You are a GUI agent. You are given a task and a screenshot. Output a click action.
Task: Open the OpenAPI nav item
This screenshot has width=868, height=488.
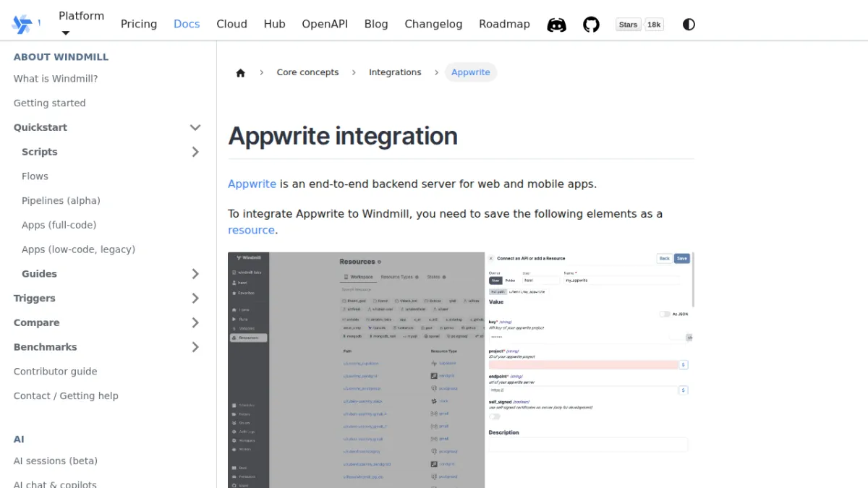point(325,24)
